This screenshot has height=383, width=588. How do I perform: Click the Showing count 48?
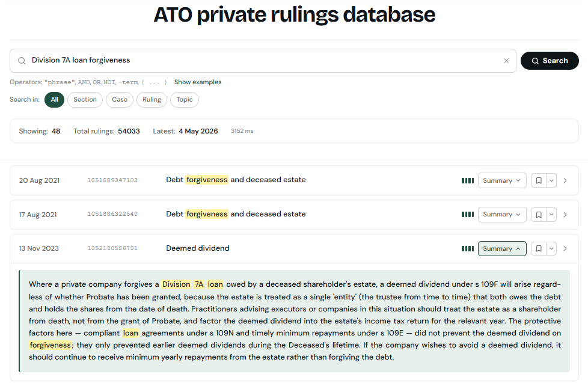tap(56, 131)
